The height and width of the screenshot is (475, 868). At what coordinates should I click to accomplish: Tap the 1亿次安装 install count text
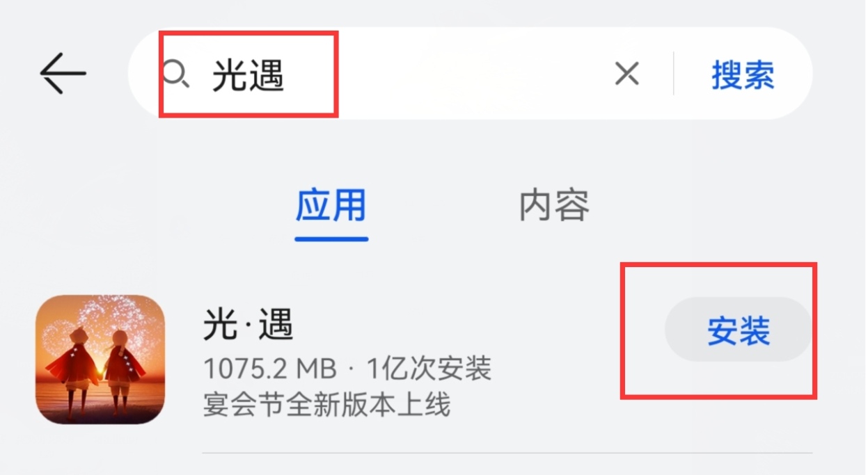(x=429, y=369)
